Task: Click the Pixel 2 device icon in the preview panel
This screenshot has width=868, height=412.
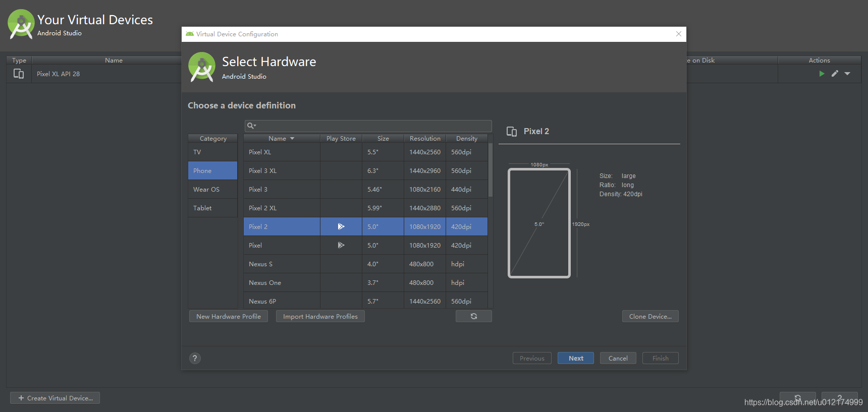Action: click(x=512, y=132)
